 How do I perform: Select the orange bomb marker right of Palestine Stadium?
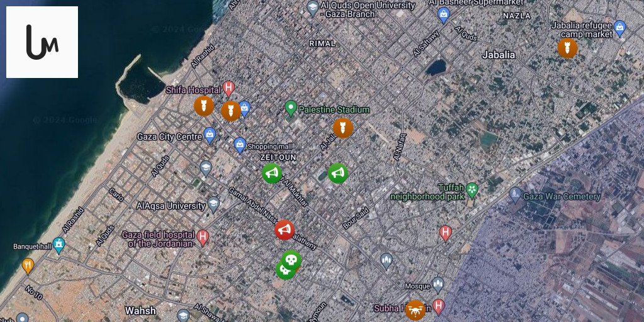point(343,128)
